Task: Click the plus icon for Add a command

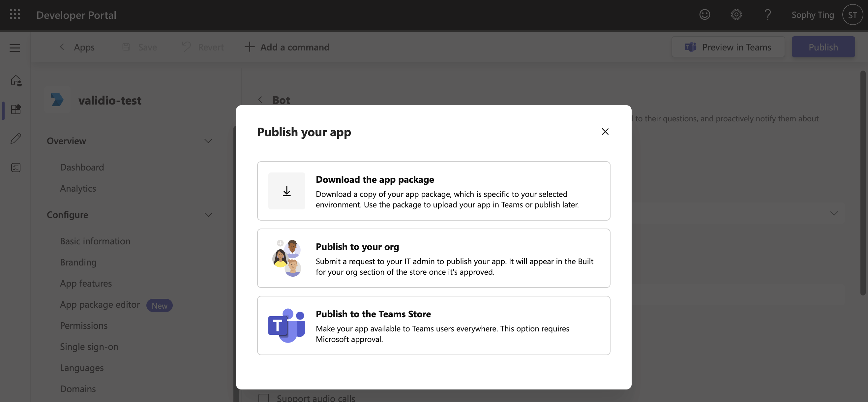Action: (x=249, y=47)
